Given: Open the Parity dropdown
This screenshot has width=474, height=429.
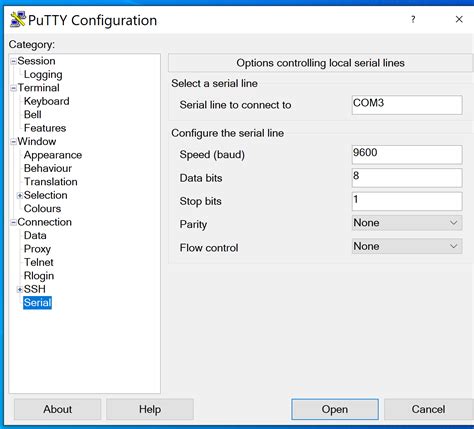Looking at the screenshot, I should (407, 223).
